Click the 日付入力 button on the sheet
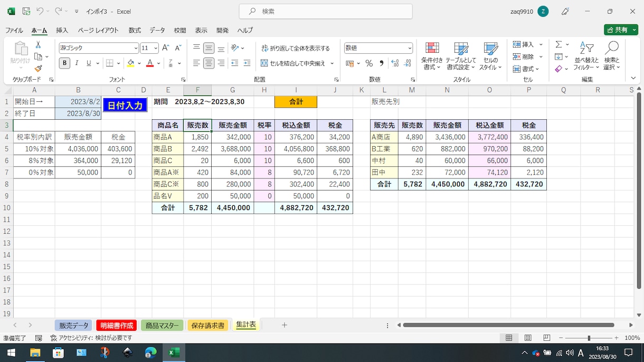 pyautogui.click(x=125, y=106)
